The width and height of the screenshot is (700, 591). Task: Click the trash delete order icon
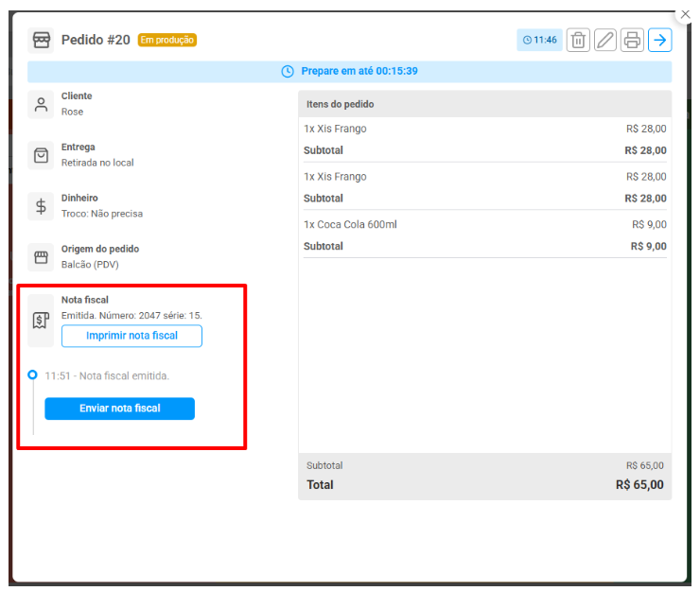click(578, 41)
